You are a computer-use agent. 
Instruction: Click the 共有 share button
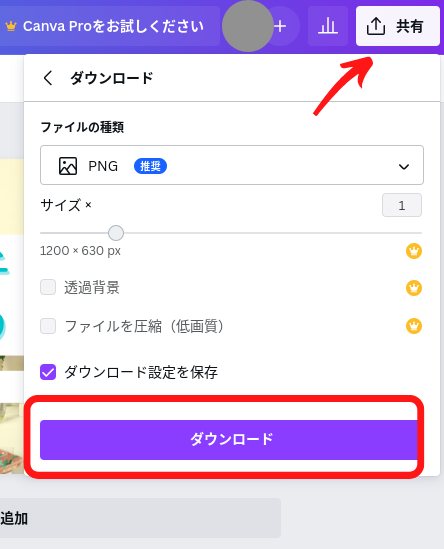pyautogui.click(x=398, y=26)
